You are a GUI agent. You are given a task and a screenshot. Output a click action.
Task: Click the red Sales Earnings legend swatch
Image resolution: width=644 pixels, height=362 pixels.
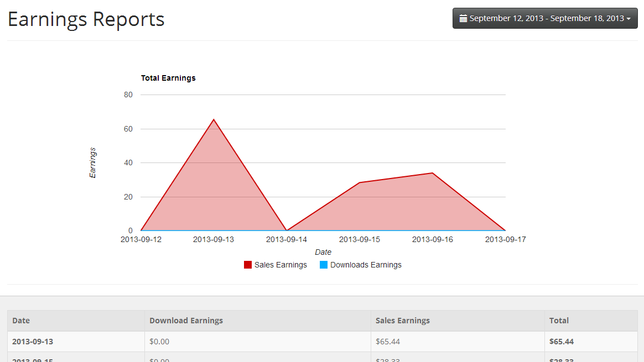click(248, 265)
